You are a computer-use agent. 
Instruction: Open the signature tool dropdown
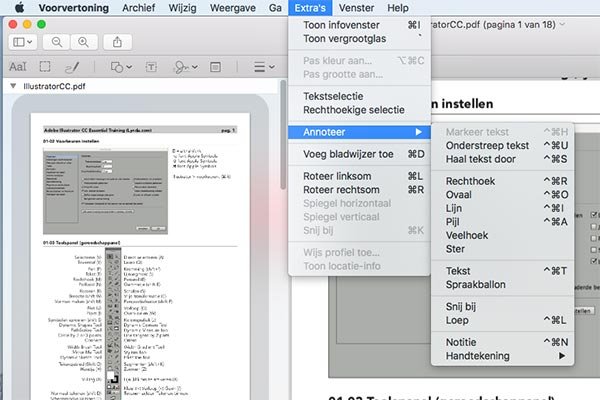click(185, 67)
